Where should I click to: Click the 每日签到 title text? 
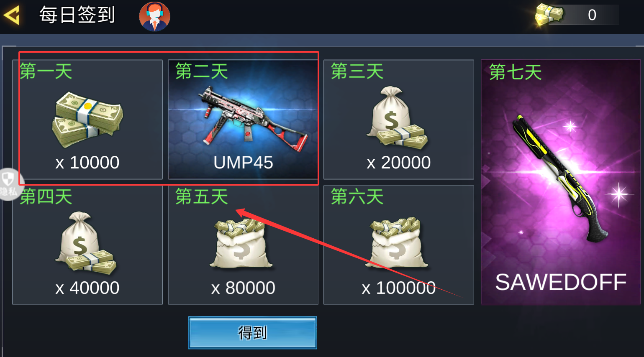(77, 15)
